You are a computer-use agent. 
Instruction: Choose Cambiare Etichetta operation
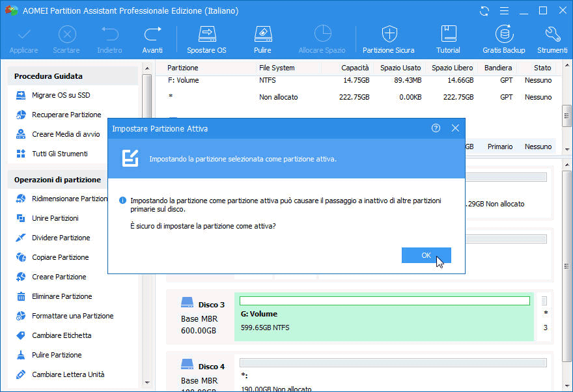(x=61, y=336)
